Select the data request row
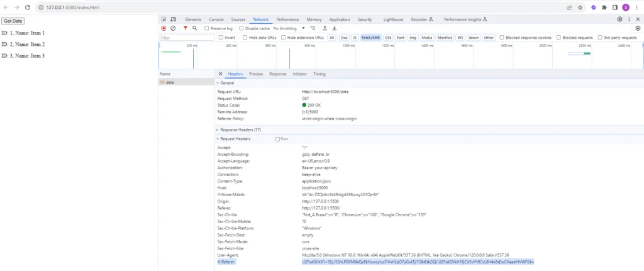This screenshot has height=271, width=644. click(186, 82)
